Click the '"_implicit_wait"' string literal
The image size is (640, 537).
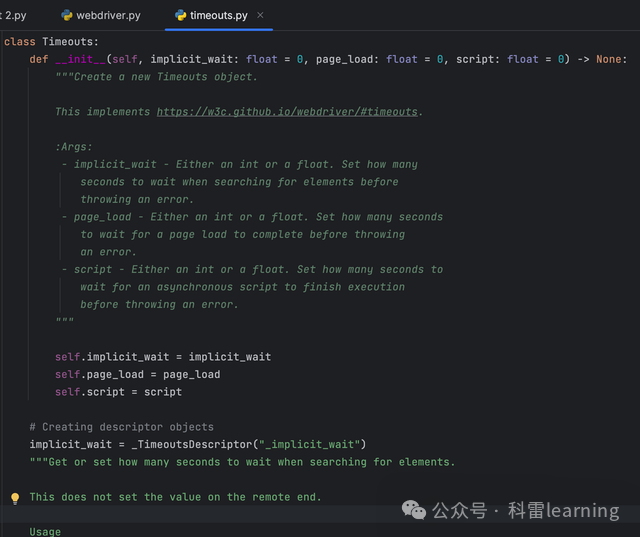[x=309, y=444]
